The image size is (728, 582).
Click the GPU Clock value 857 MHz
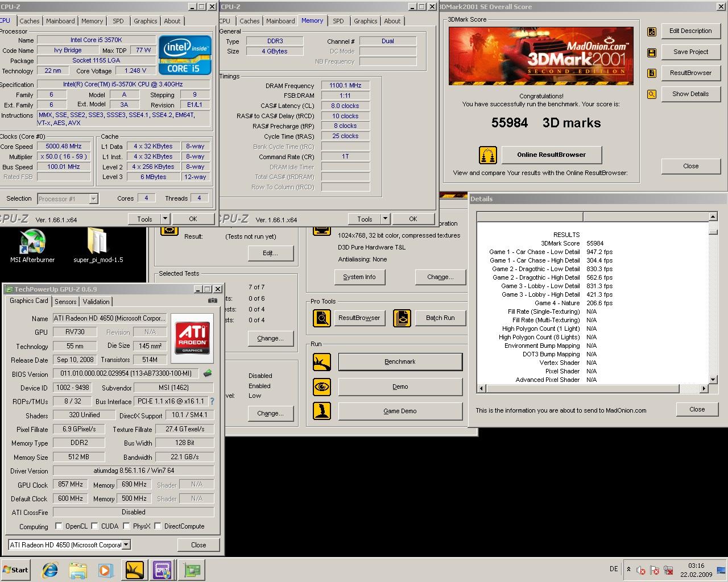[71, 485]
